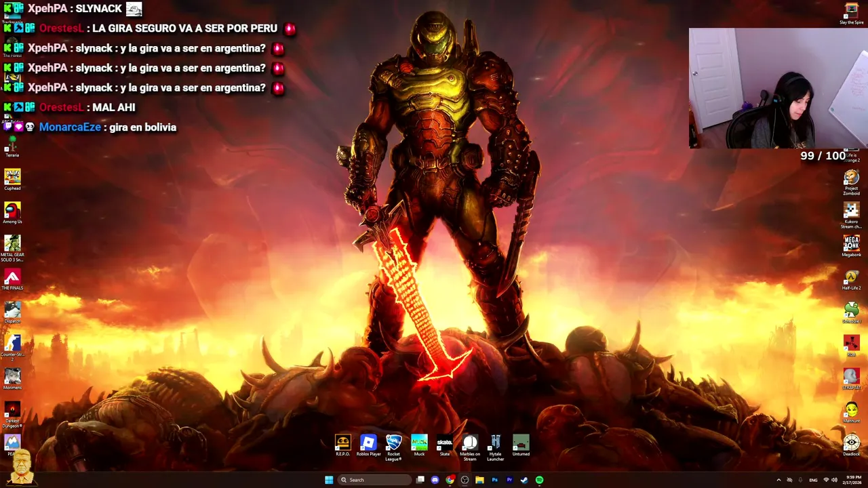This screenshot has height=488, width=868.
Task: Open Discord from the taskbar
Action: [435, 480]
